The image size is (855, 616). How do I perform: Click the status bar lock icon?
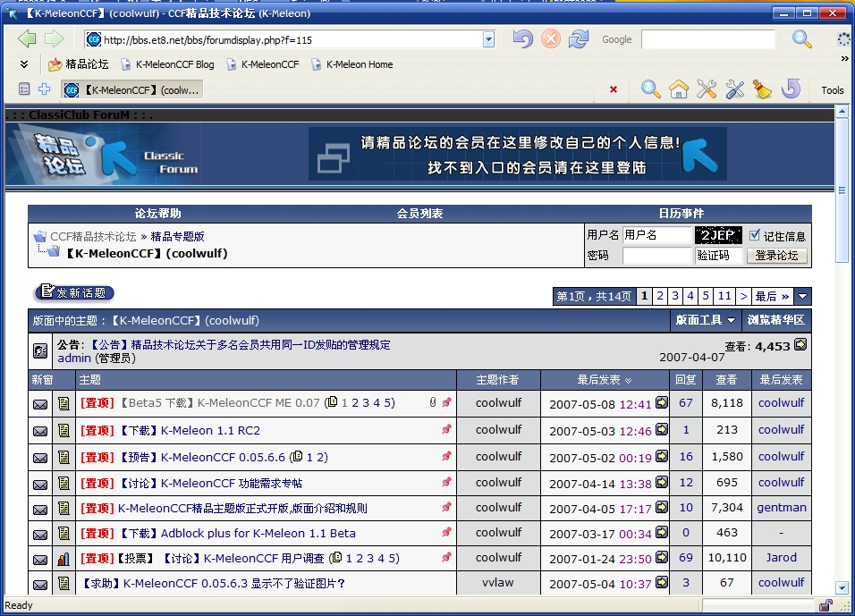click(825, 605)
